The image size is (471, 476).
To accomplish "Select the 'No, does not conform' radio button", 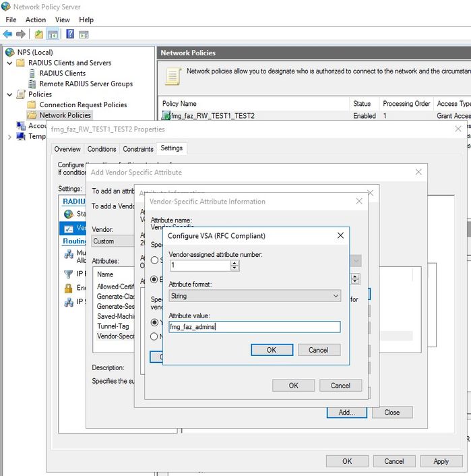I will click(x=155, y=336).
